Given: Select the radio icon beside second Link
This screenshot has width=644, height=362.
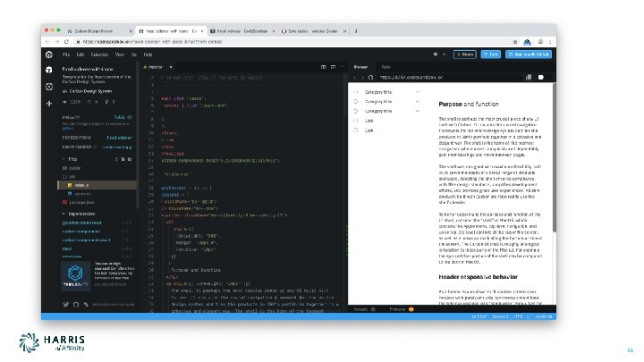Looking at the screenshot, I should tap(356, 130).
